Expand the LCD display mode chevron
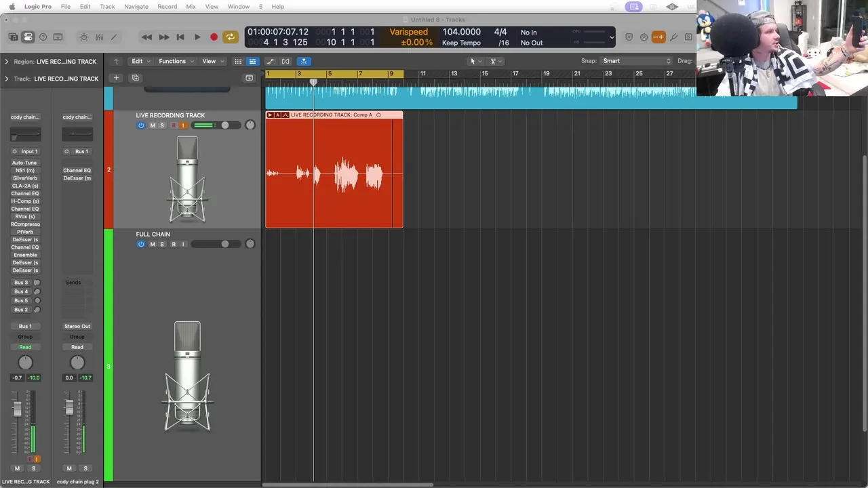This screenshot has width=868, height=488. click(612, 37)
